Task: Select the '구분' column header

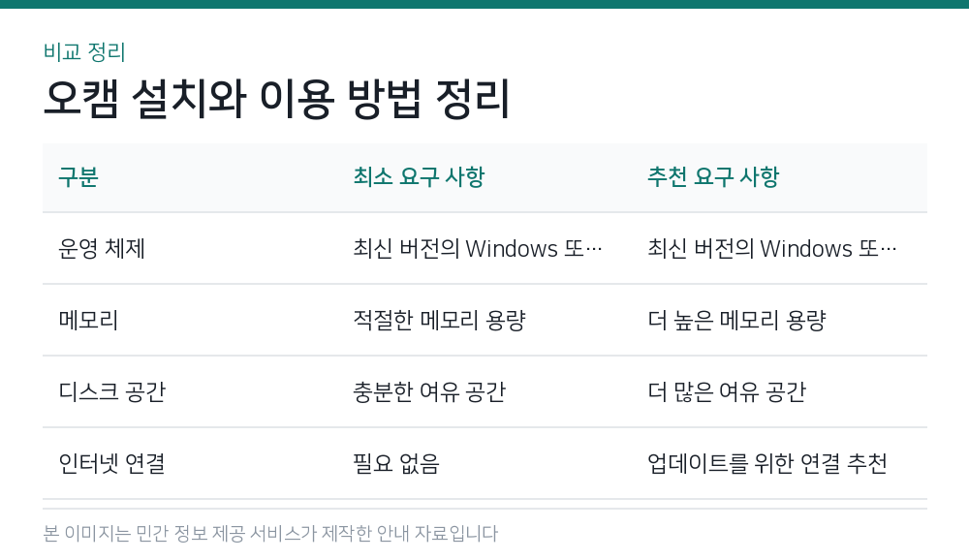Action: (x=78, y=177)
